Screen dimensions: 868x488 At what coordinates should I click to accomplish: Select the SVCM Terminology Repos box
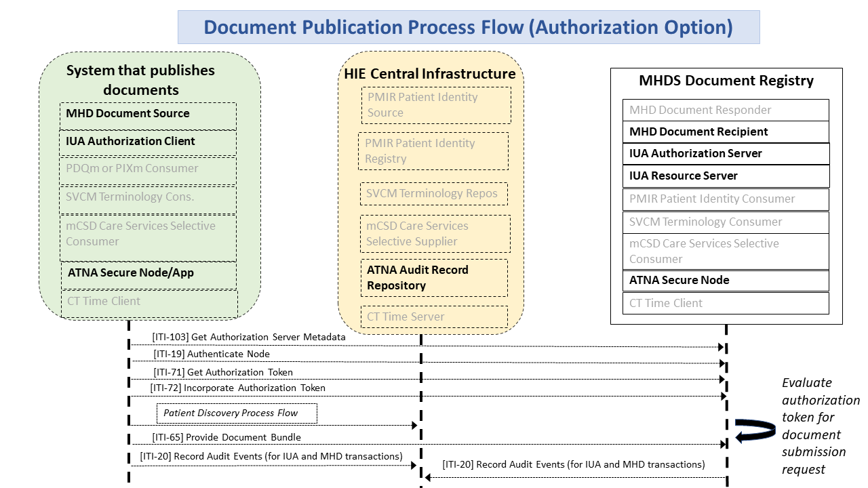click(x=433, y=194)
